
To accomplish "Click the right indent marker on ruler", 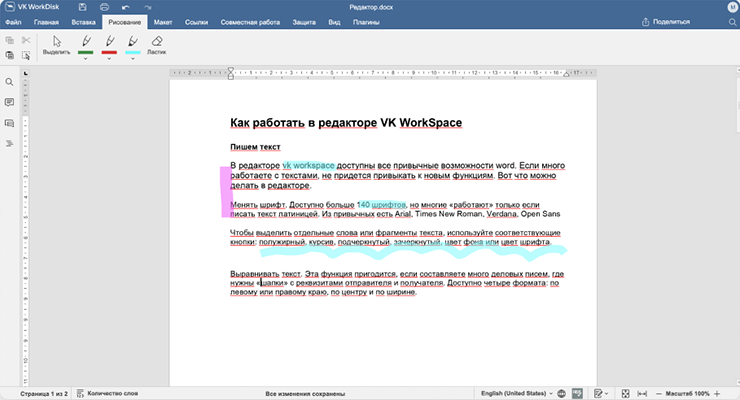I will click(x=566, y=74).
